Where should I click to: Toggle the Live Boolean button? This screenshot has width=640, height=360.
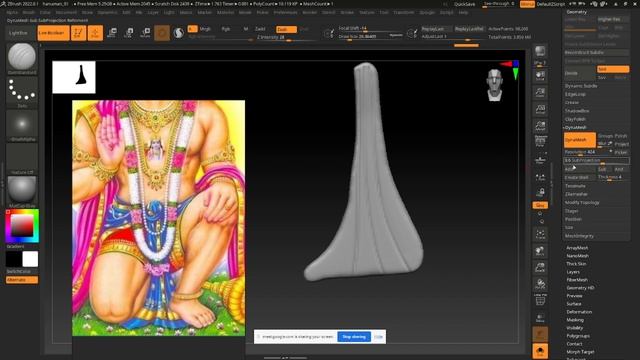[53, 33]
